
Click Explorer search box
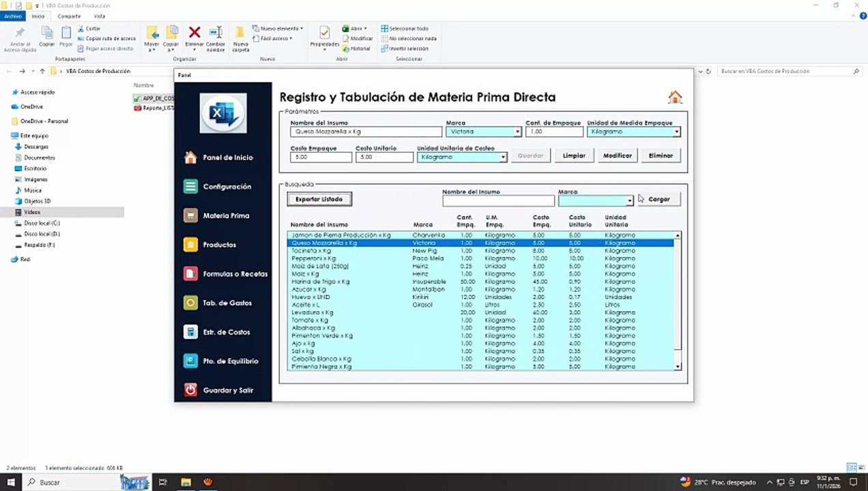(790, 71)
